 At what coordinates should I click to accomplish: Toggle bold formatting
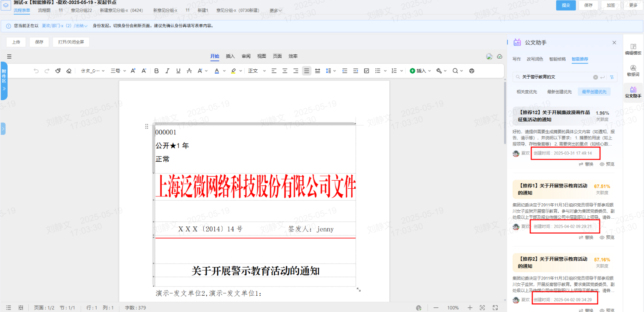[157, 71]
